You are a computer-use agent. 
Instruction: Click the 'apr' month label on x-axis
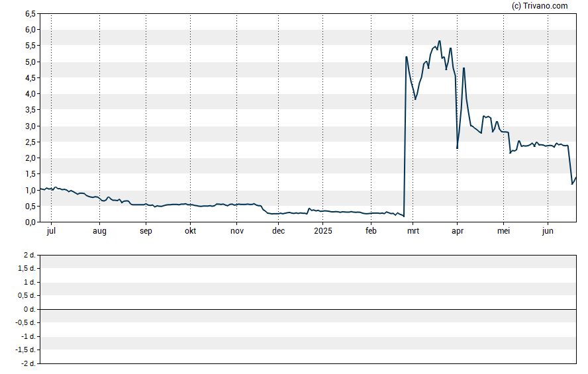(457, 231)
